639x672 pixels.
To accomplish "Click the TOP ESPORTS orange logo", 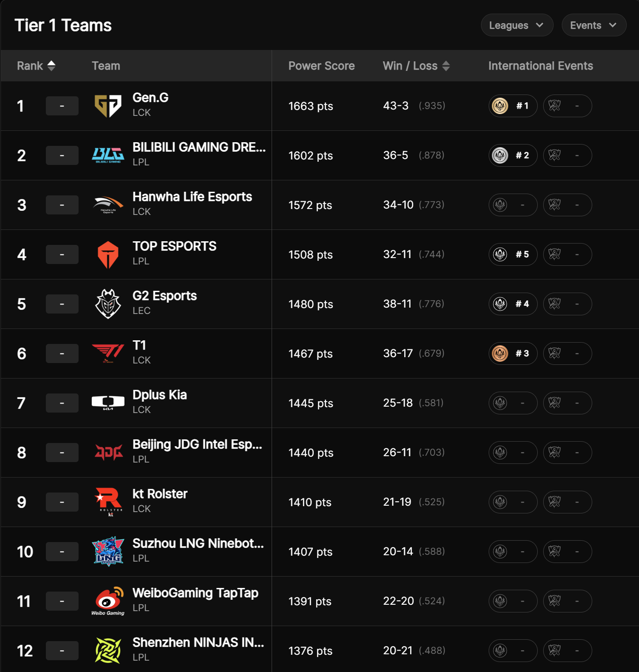I will coord(108,254).
